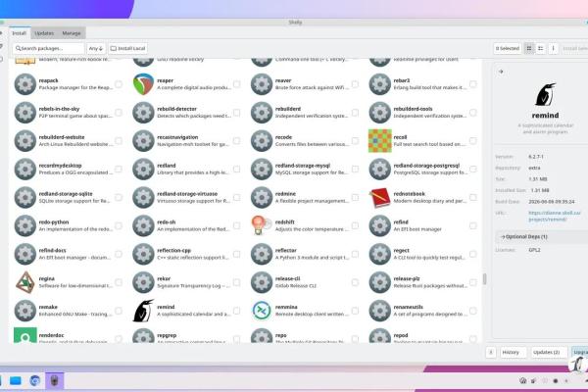Switch to the Install tab

(20, 33)
